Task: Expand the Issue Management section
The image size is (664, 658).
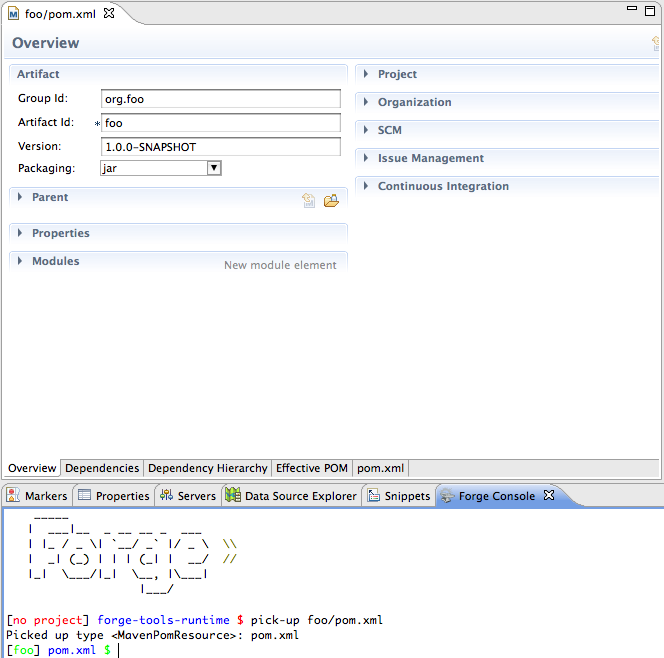Action: pos(366,158)
